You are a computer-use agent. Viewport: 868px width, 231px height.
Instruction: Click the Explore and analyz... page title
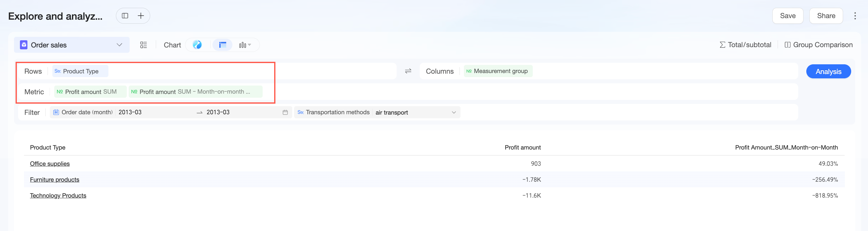[x=55, y=16]
